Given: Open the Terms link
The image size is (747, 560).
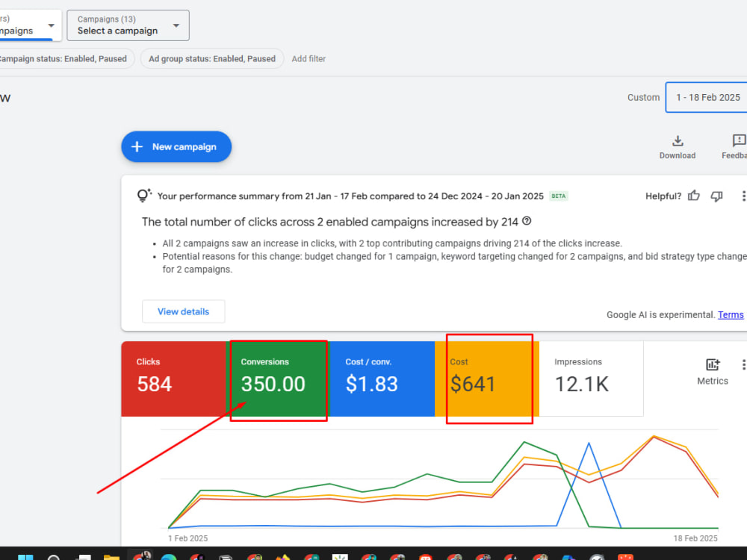Looking at the screenshot, I should (x=731, y=315).
